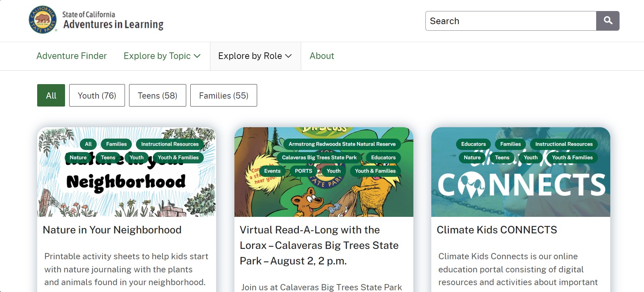Open the Adventure Finder page

tap(72, 56)
